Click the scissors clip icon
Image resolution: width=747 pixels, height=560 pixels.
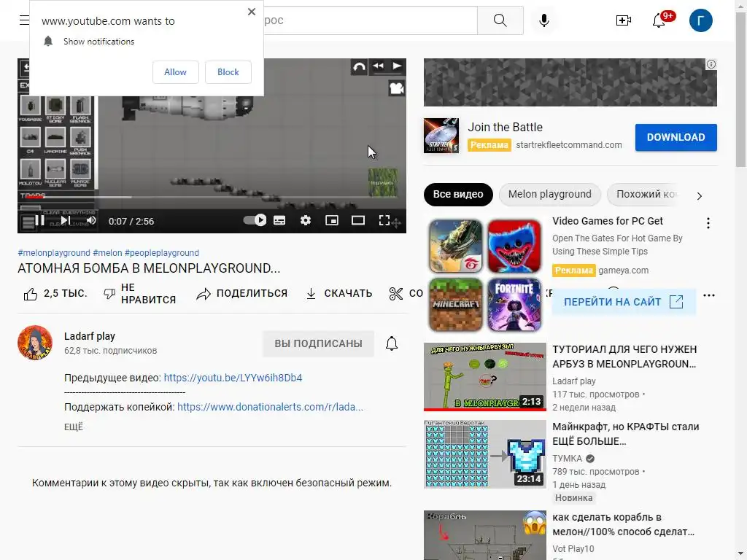(396, 294)
